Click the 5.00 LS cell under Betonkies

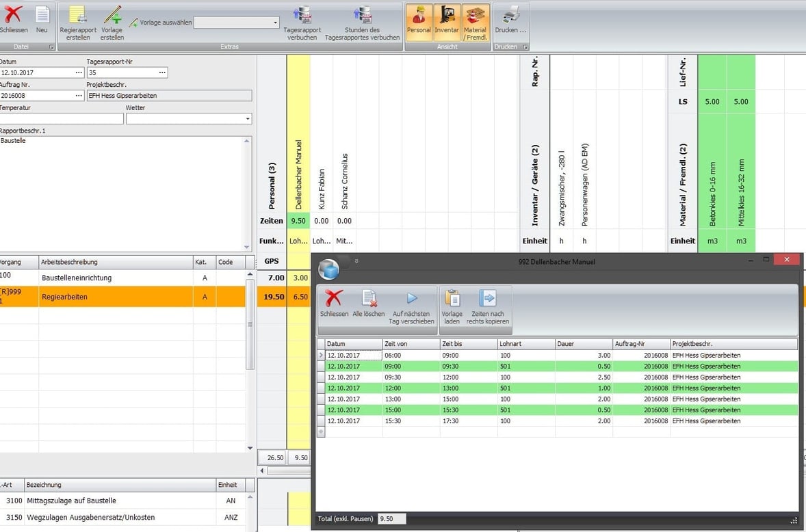[x=712, y=102]
